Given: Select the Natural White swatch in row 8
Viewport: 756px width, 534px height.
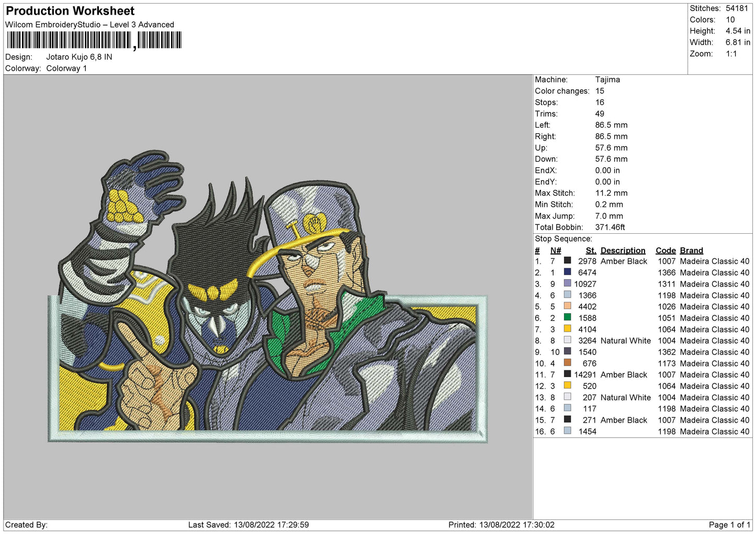Looking at the screenshot, I should click(x=567, y=340).
